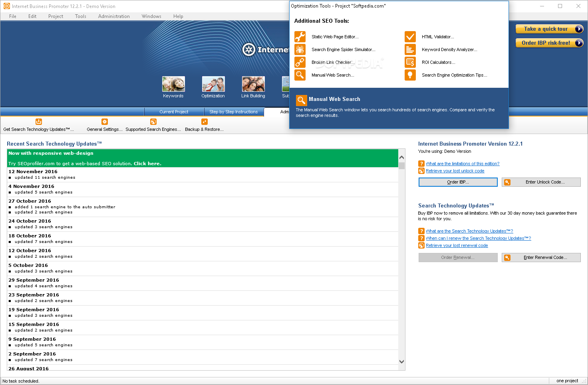This screenshot has width=588, height=385.
Task: Select the 27 October 2016 update entry
Action: [x=203, y=207]
